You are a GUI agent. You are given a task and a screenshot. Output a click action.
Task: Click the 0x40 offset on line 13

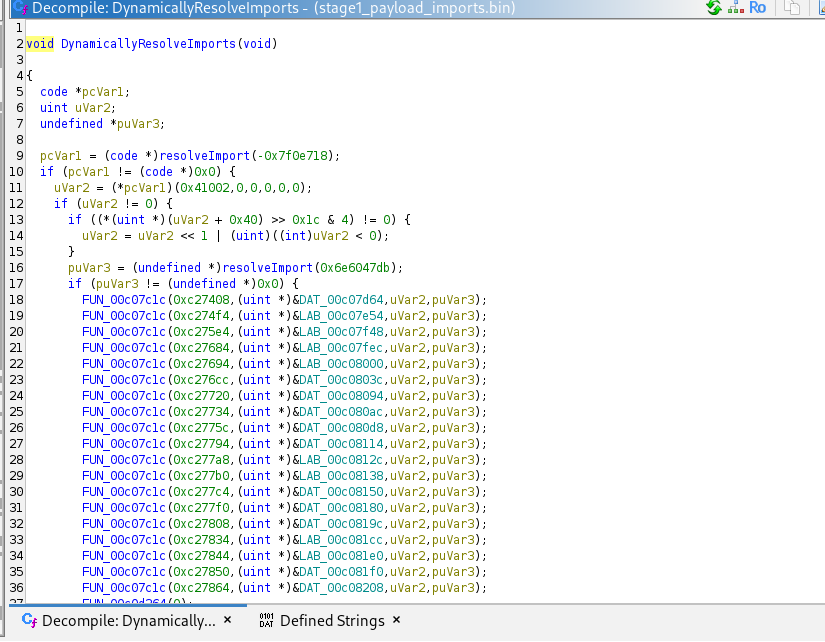(x=243, y=219)
